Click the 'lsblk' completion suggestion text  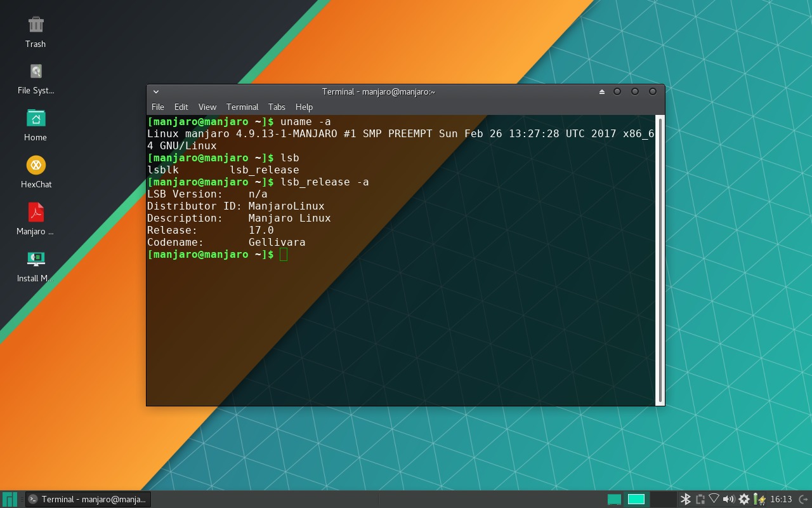point(163,170)
